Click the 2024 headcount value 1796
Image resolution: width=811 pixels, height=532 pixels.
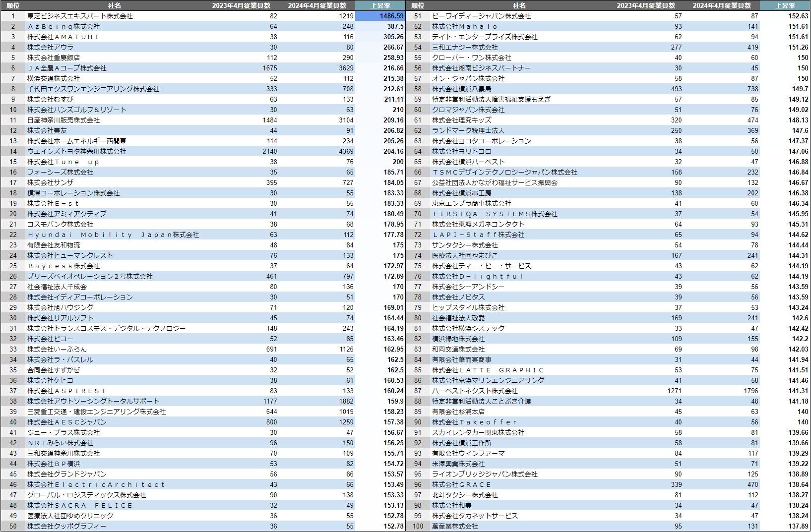[751, 391]
